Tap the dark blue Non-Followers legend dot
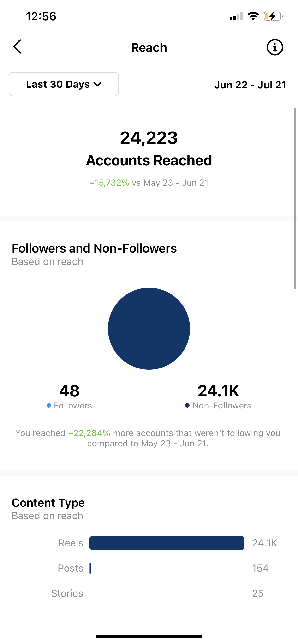Image resolution: width=298 pixels, height=644 pixels. tap(187, 405)
